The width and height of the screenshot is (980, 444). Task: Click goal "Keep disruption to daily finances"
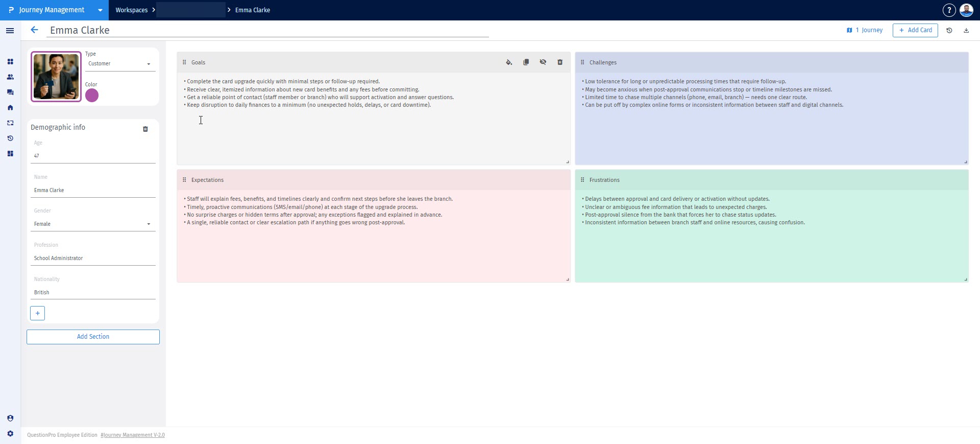[x=307, y=105]
